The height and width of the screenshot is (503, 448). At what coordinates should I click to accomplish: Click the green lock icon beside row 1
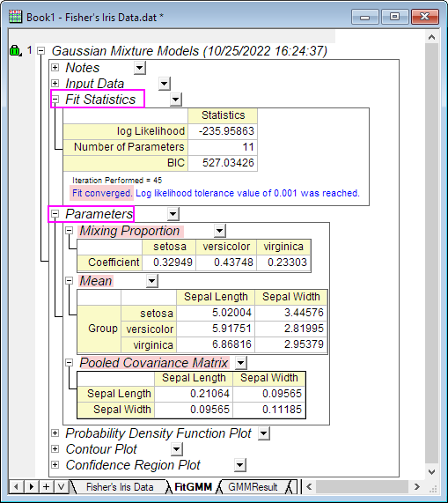[x=15, y=51]
